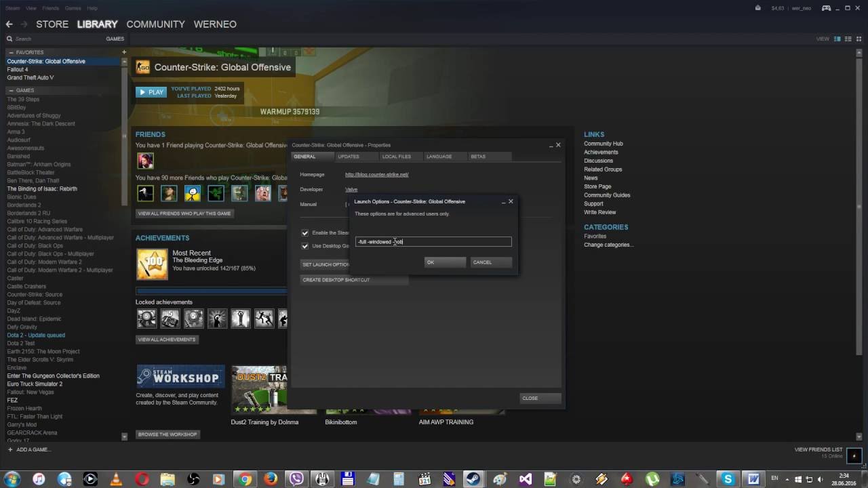Open The Bleeding Edge achievement icon
868x488 pixels.
[x=152, y=264]
